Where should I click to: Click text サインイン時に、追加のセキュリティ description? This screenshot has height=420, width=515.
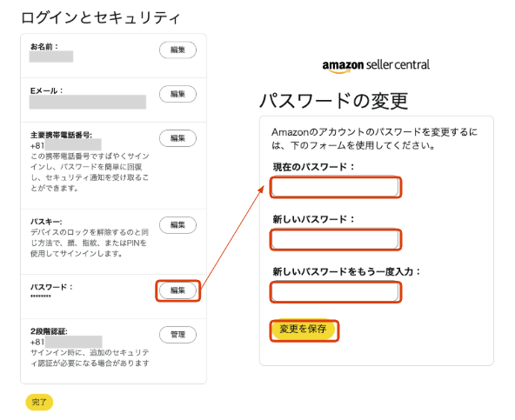90,358
